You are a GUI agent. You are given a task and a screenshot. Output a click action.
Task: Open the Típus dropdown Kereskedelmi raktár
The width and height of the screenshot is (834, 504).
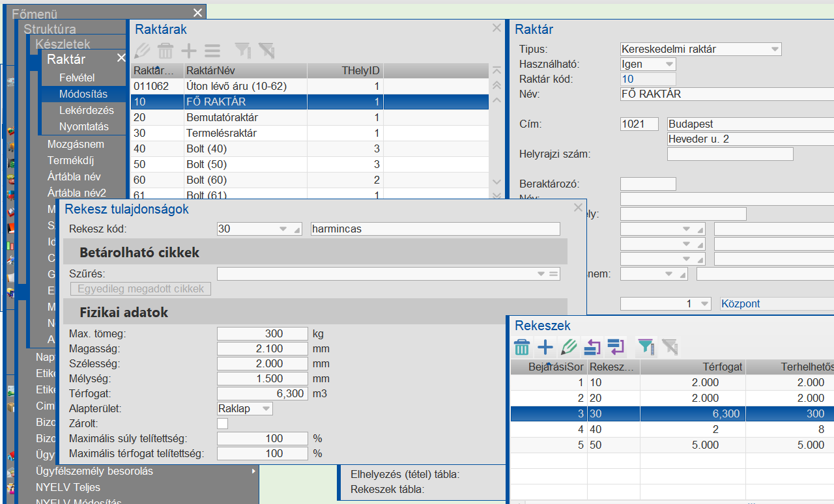[x=774, y=49]
